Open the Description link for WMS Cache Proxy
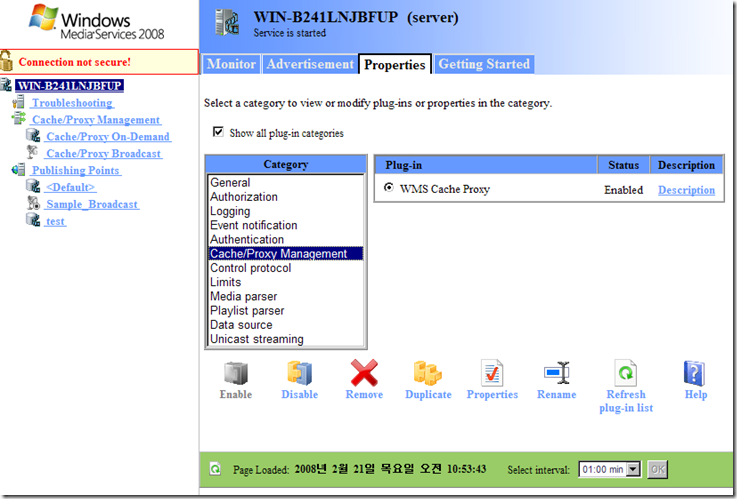This screenshot has width=737, height=499. coord(686,190)
